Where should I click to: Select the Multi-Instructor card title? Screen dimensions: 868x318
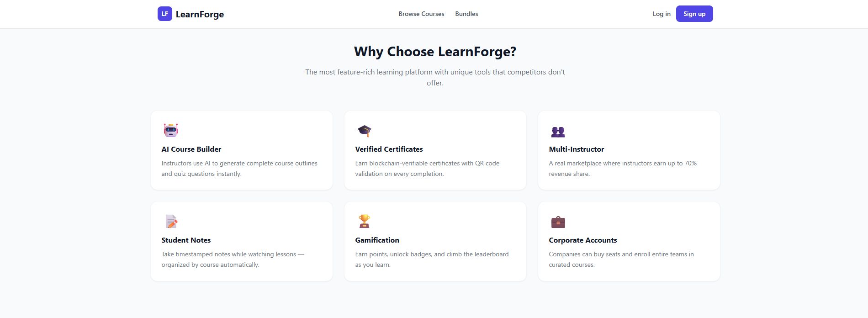tap(577, 149)
